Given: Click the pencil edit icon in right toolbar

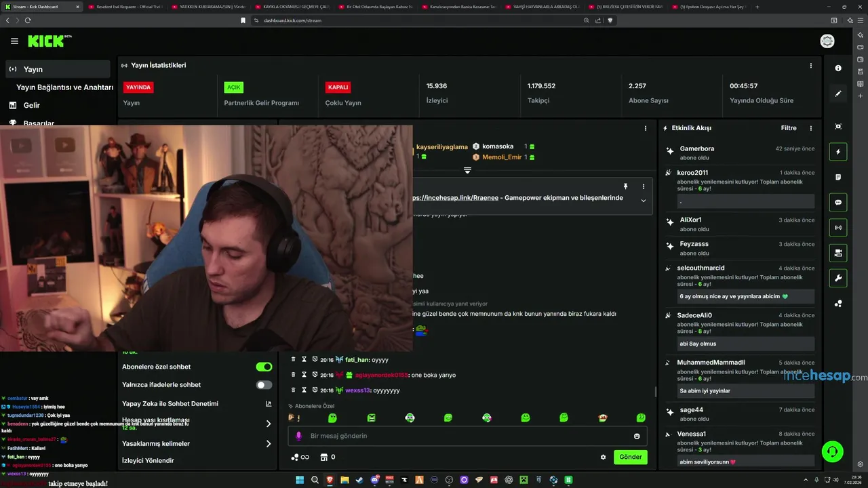Looking at the screenshot, I should (838, 94).
